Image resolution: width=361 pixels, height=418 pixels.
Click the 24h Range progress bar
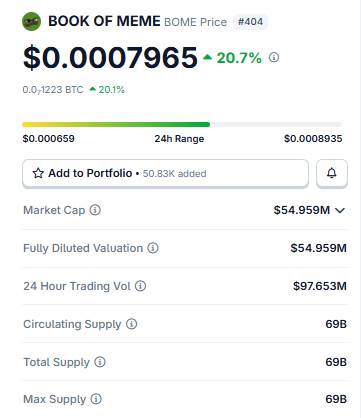(182, 125)
